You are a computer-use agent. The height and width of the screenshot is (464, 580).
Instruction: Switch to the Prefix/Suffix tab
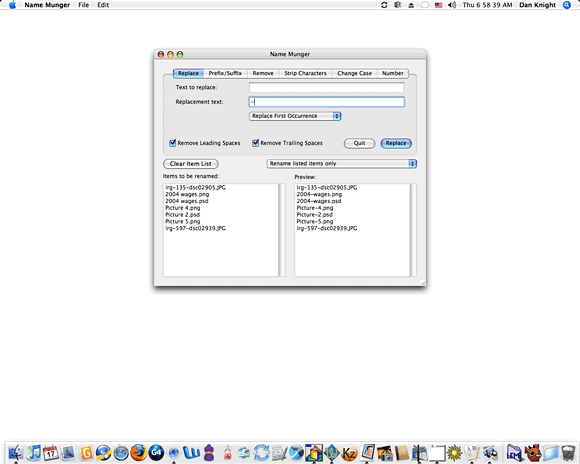tap(225, 73)
